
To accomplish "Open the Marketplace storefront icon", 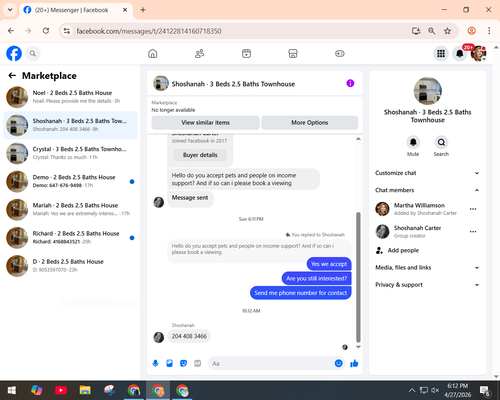I will (x=293, y=53).
